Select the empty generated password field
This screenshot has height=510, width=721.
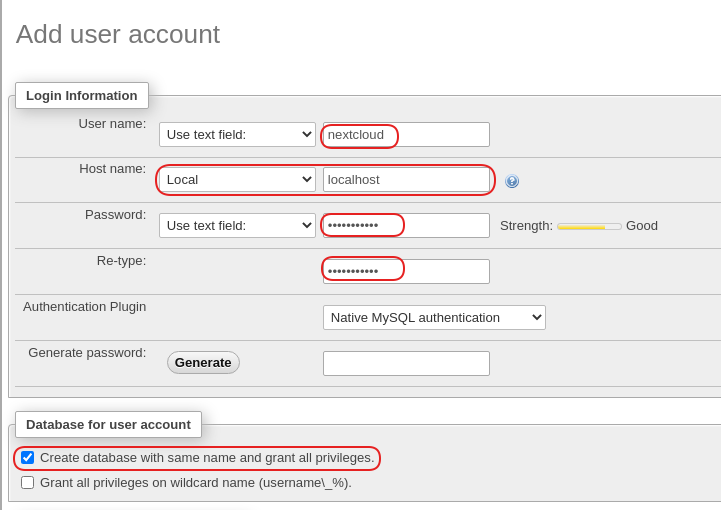[406, 364]
